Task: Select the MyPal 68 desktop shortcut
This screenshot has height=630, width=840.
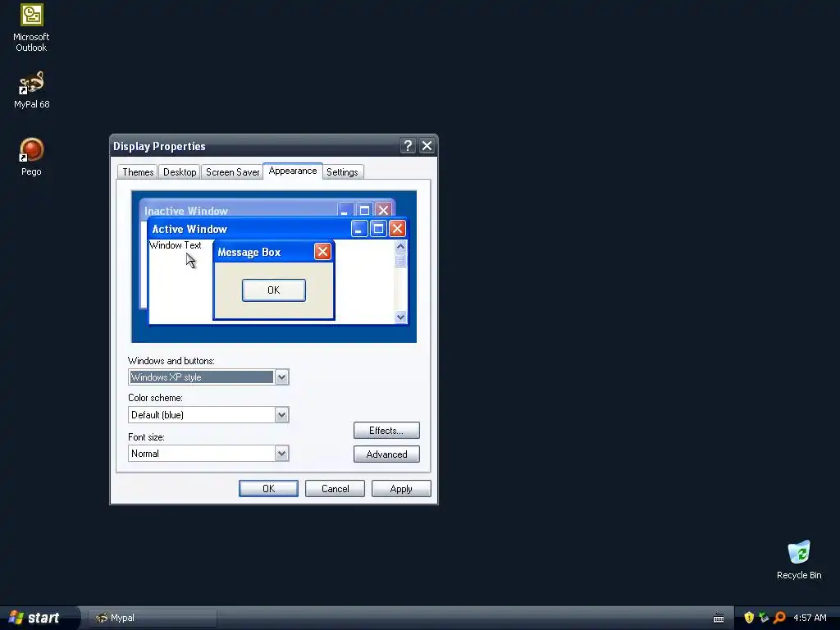Action: click(x=31, y=90)
